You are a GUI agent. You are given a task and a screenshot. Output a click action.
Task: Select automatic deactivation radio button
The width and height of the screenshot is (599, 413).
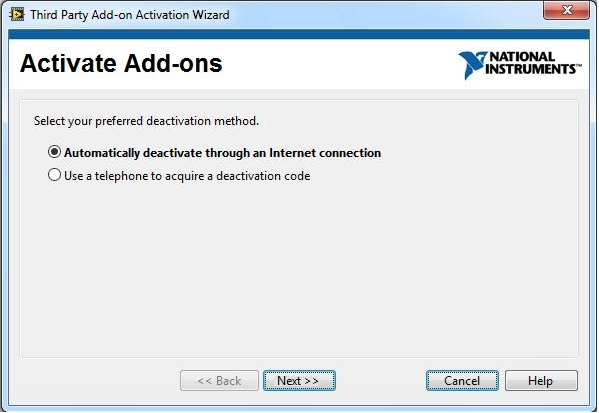(x=54, y=152)
